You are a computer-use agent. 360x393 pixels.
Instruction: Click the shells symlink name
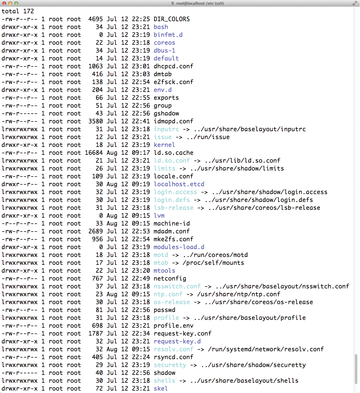164,381
